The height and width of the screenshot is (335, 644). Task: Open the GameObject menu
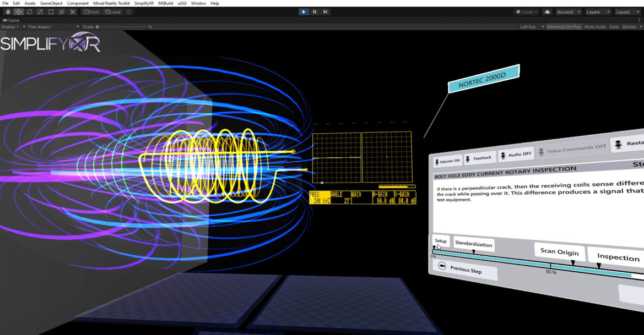click(x=51, y=3)
